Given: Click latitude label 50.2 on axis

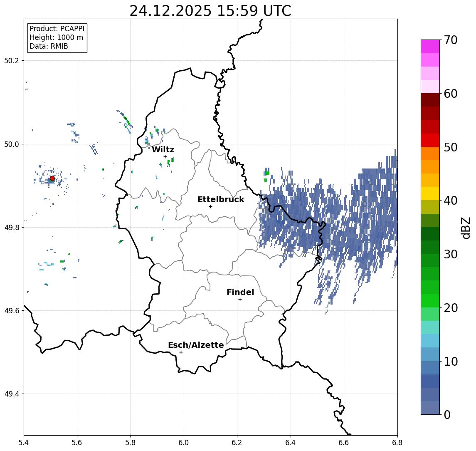Looking at the screenshot, I should [x=11, y=60].
